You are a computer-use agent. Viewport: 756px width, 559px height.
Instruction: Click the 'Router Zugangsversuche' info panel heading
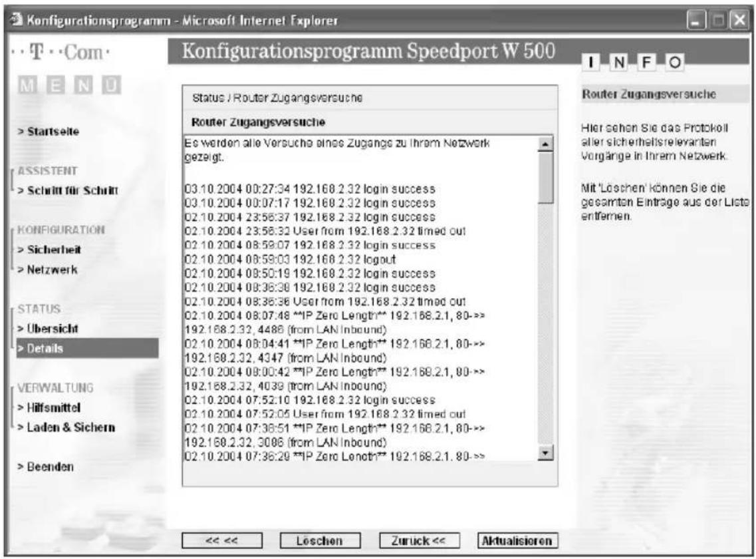(x=648, y=94)
